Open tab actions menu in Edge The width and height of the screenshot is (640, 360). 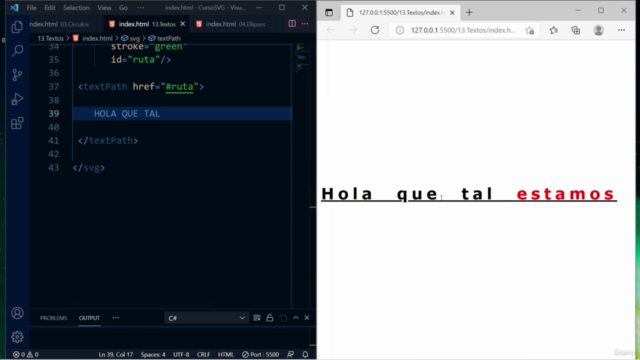click(x=329, y=13)
